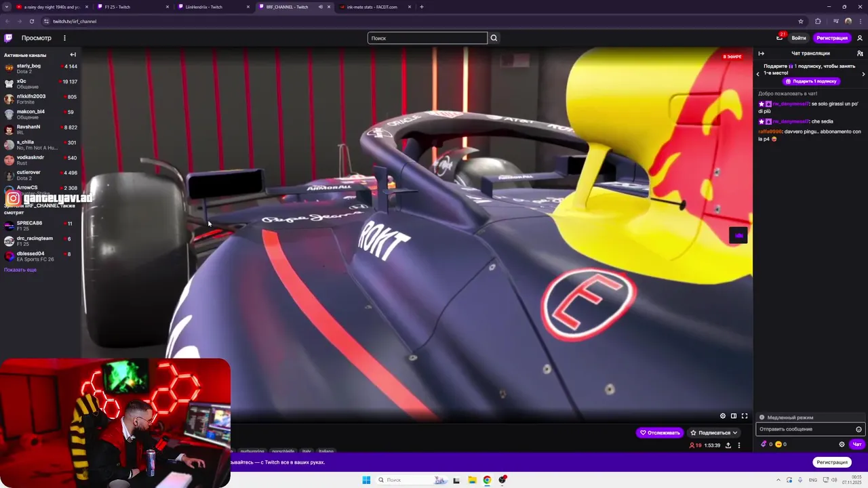Open Bits balance icon in chat
This screenshot has height=488, width=868.
(x=765, y=445)
